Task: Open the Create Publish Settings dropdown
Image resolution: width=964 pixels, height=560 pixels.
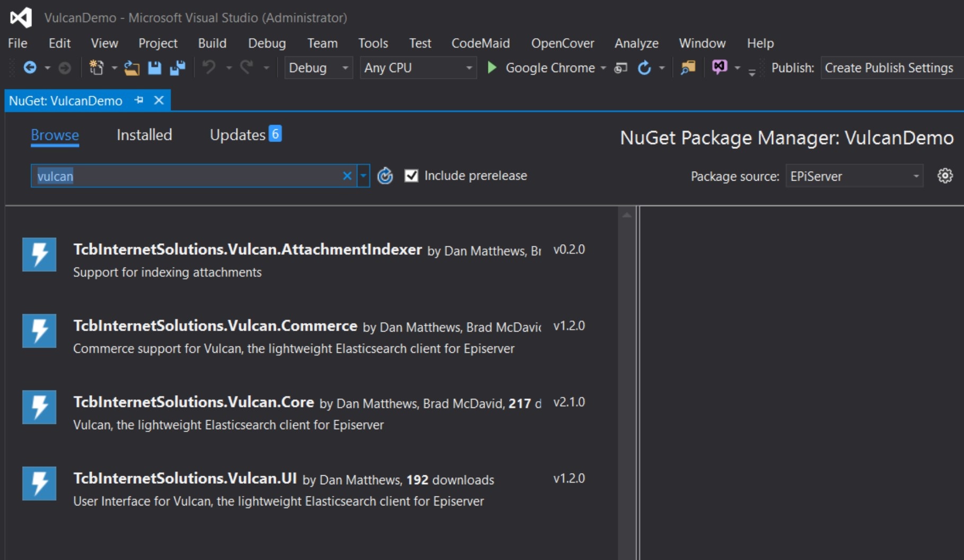Action: [892, 68]
